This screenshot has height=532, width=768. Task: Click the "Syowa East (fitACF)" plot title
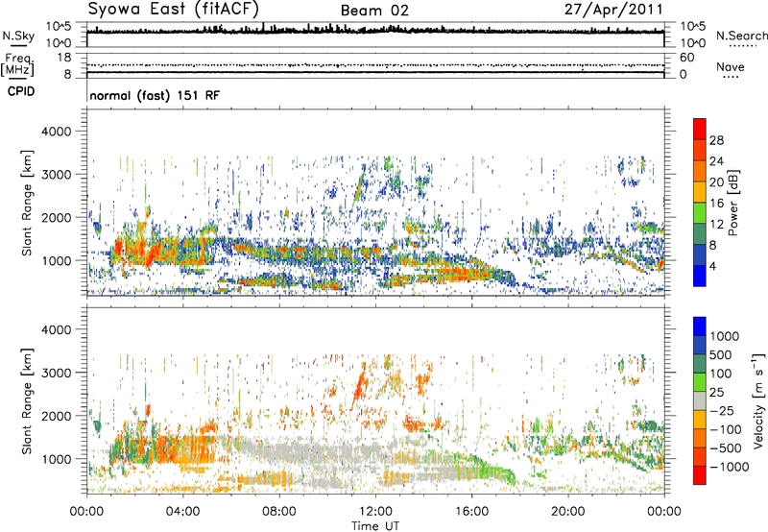[173, 9]
